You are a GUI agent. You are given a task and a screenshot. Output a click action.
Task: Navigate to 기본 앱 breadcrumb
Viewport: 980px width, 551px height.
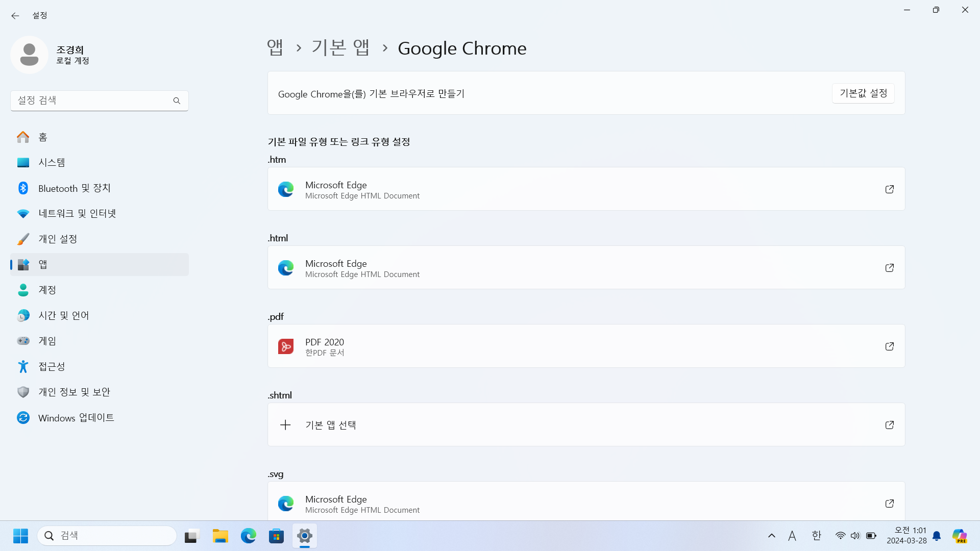[340, 48]
